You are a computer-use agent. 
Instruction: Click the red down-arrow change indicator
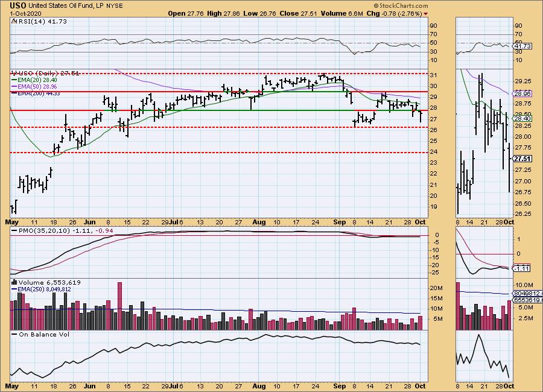coord(425,14)
